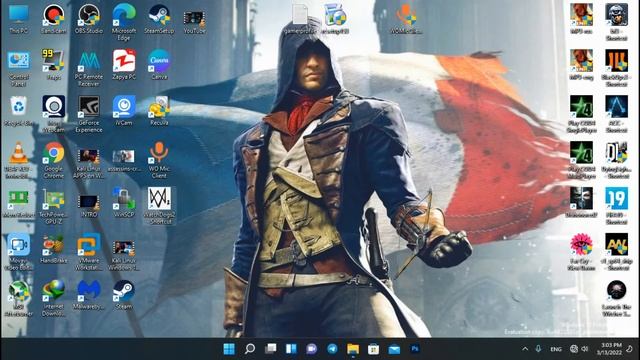Open the volume control in the tray
The width and height of the screenshot is (640, 360).
coord(585,349)
